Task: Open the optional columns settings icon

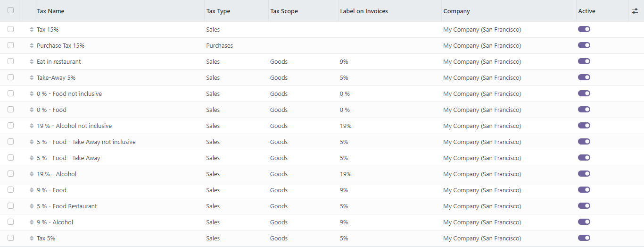Action: (x=635, y=11)
